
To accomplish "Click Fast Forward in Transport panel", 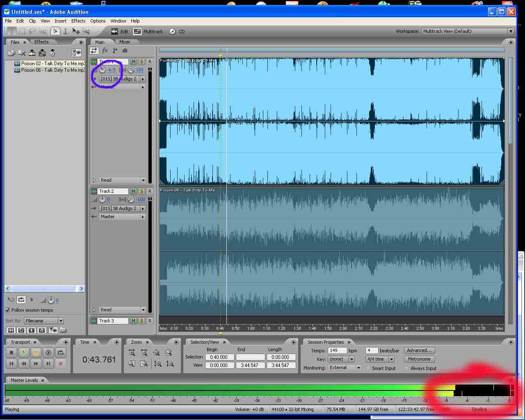I will [x=36, y=363].
